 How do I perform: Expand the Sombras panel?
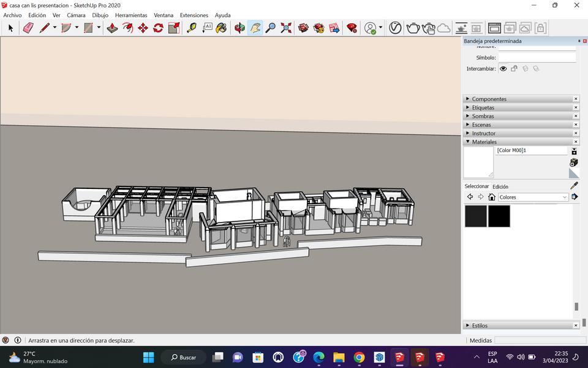483,116
